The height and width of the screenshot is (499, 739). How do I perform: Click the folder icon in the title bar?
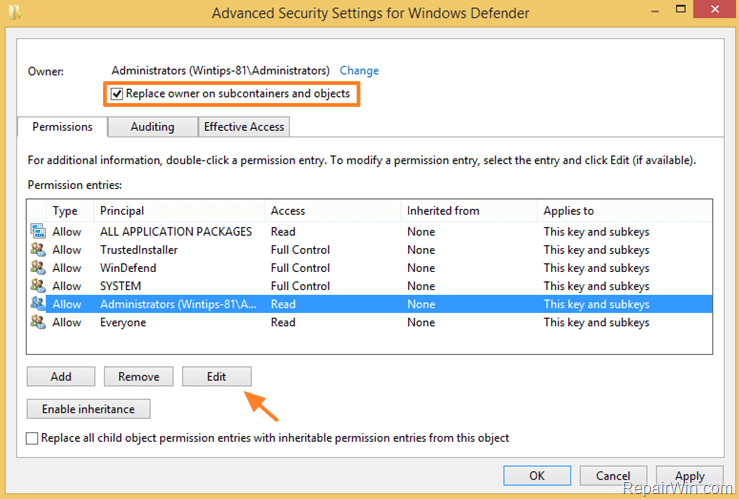[x=15, y=12]
